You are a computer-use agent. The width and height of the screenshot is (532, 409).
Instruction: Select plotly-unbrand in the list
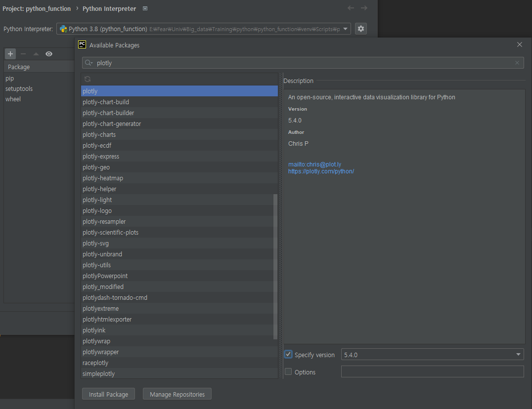pyautogui.click(x=177, y=254)
